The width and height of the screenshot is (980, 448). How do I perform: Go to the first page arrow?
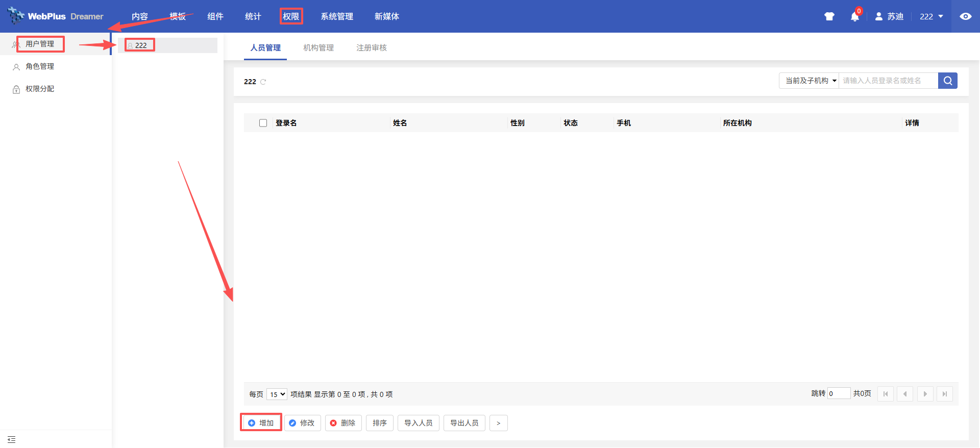pos(885,394)
